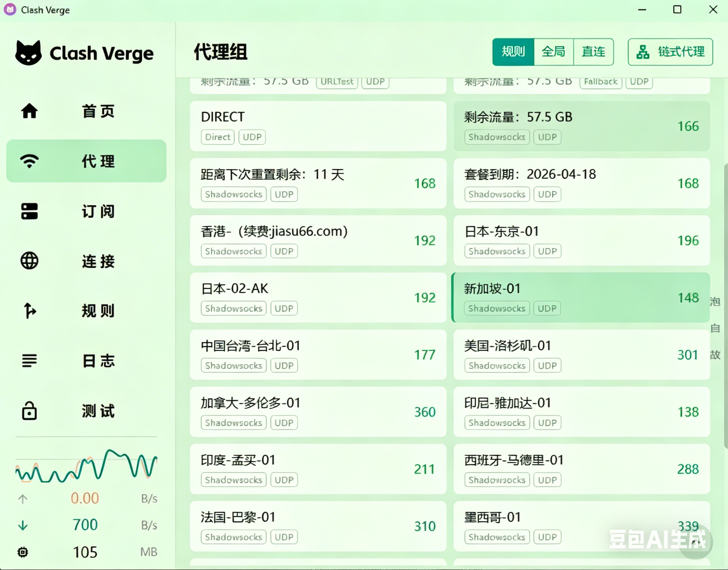Click the 代理组 page heading

click(221, 52)
